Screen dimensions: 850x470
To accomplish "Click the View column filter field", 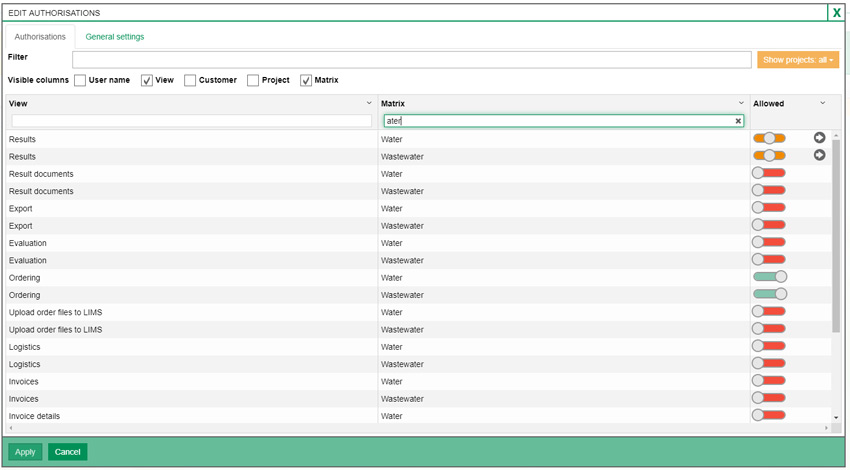I will tap(192, 121).
